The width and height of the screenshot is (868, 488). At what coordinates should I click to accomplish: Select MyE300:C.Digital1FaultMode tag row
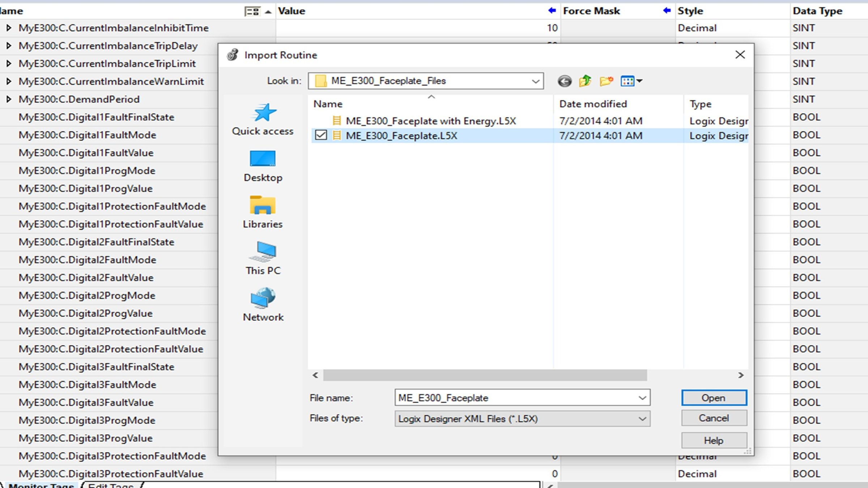coord(87,135)
